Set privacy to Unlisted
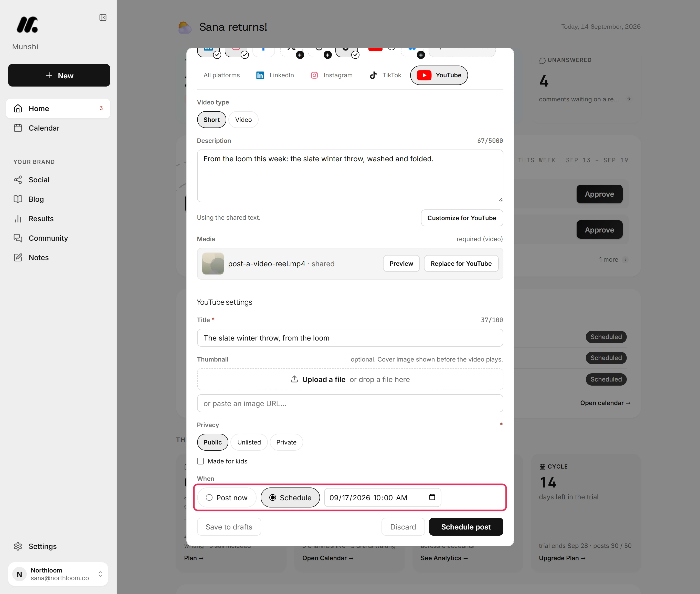The width and height of the screenshot is (700, 594). click(x=249, y=442)
